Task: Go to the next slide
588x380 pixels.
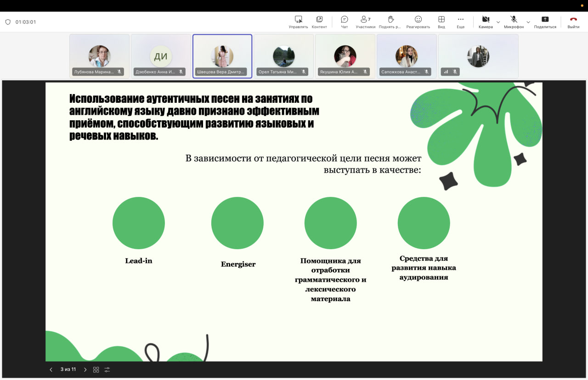Action: tap(85, 369)
